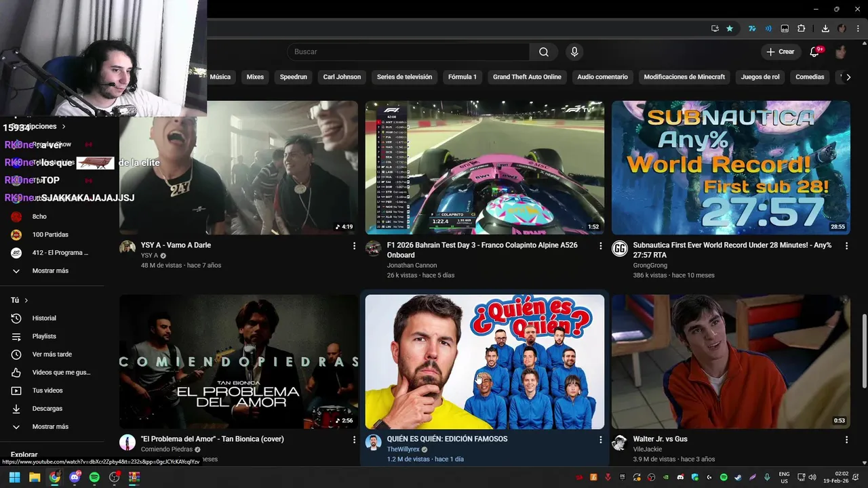Screen dimensions: 868x488
Task: Open YouTube notifications bell
Action: pyautogui.click(x=814, y=52)
